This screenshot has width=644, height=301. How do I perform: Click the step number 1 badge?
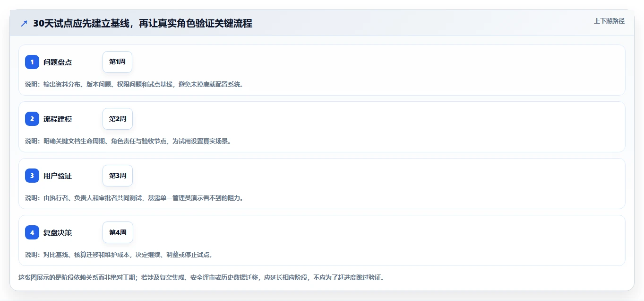coord(32,62)
